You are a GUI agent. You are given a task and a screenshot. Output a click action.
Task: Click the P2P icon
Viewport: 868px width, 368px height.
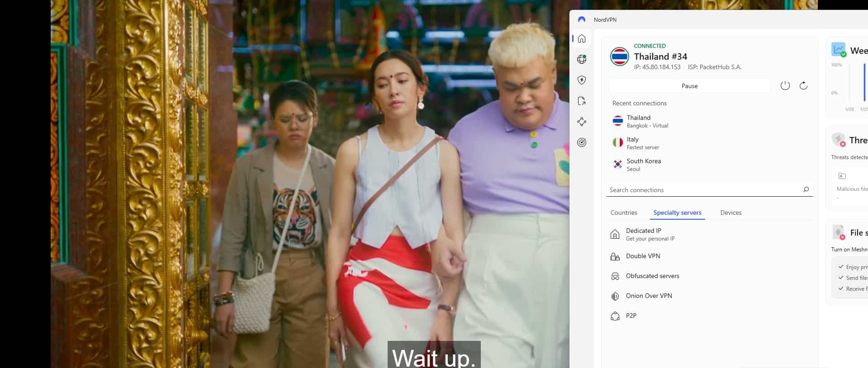click(x=615, y=316)
